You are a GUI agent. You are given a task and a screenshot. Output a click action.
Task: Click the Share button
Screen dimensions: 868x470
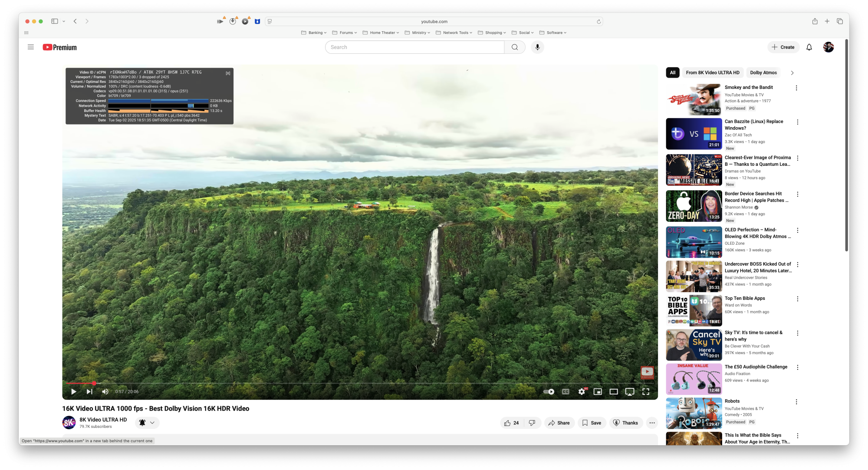559,423
